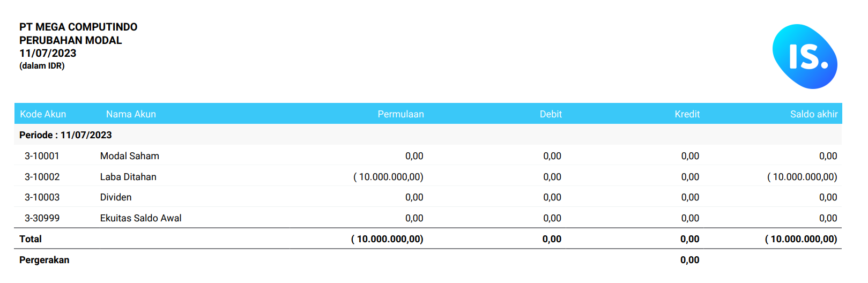This screenshot has height=283, width=868.
Task: Select account code 3-10001
Action: (x=42, y=156)
